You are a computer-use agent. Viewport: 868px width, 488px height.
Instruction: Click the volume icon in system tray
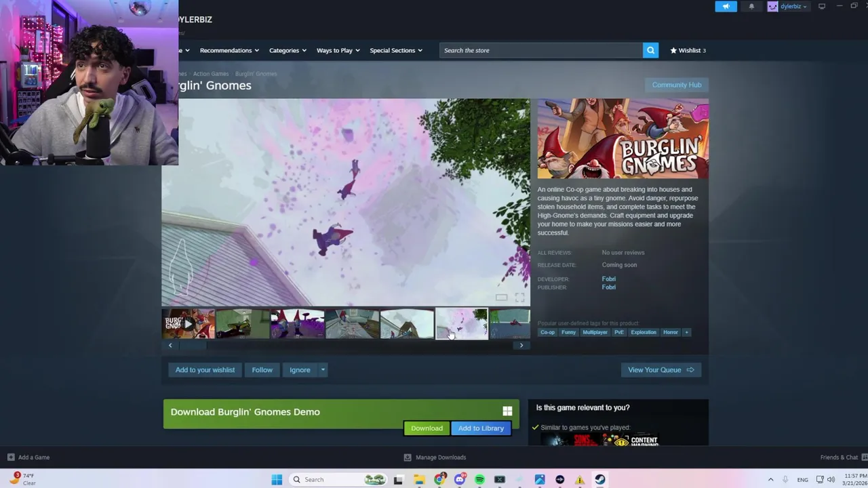[x=831, y=479]
